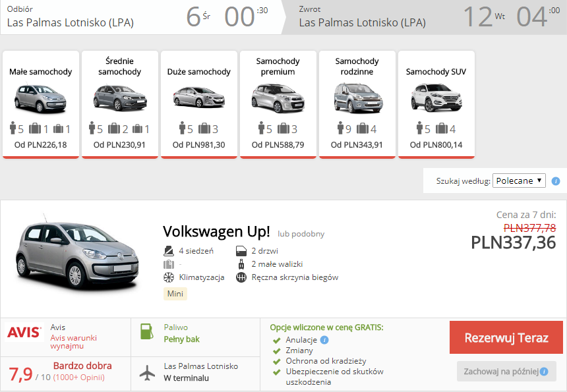
Task: Open Avis warunki wynajmu link
Action: click(73, 341)
